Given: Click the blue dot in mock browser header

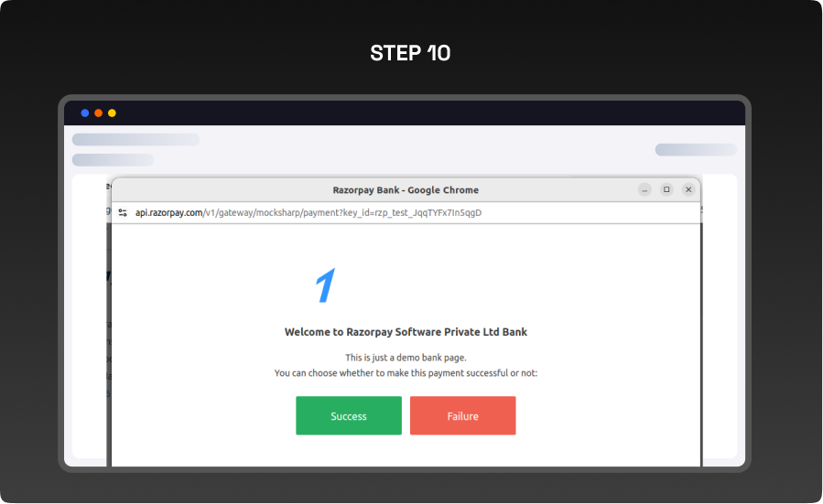Looking at the screenshot, I should pyautogui.click(x=85, y=113).
